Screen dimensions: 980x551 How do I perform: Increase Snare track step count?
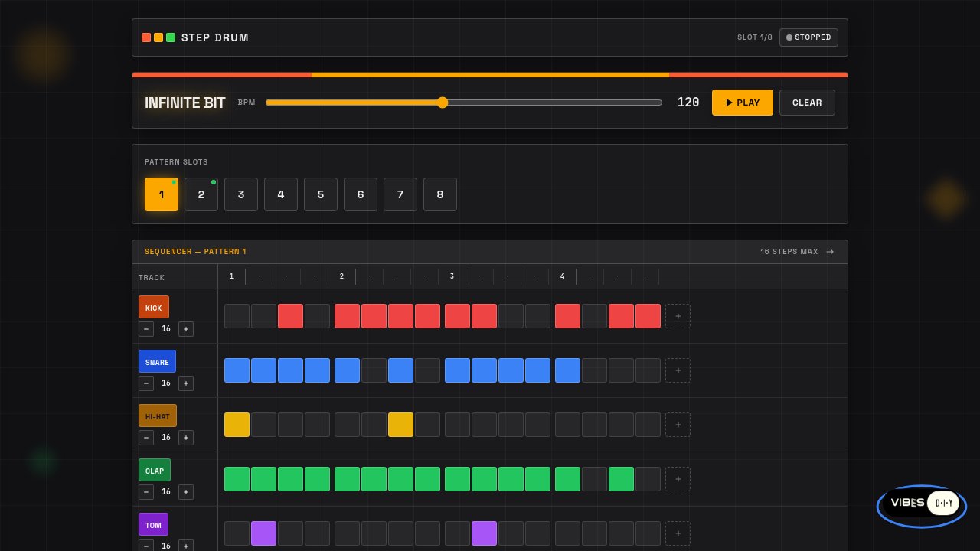186,383
